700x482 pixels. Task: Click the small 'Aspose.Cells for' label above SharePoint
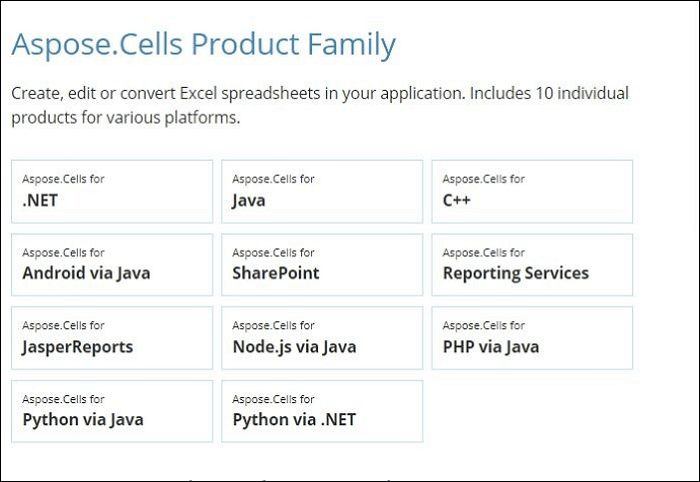click(x=273, y=253)
